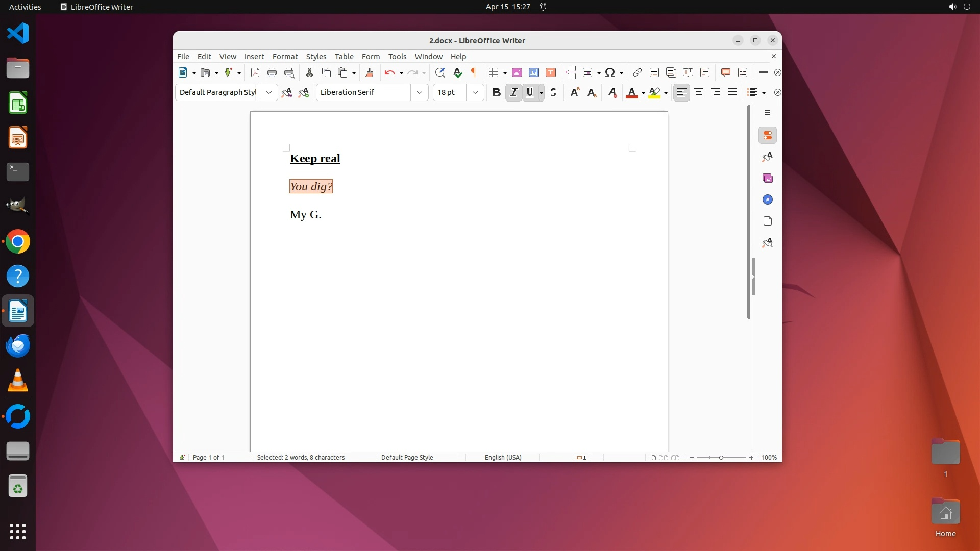
Task: Click the Insert Image icon
Action: point(517,73)
